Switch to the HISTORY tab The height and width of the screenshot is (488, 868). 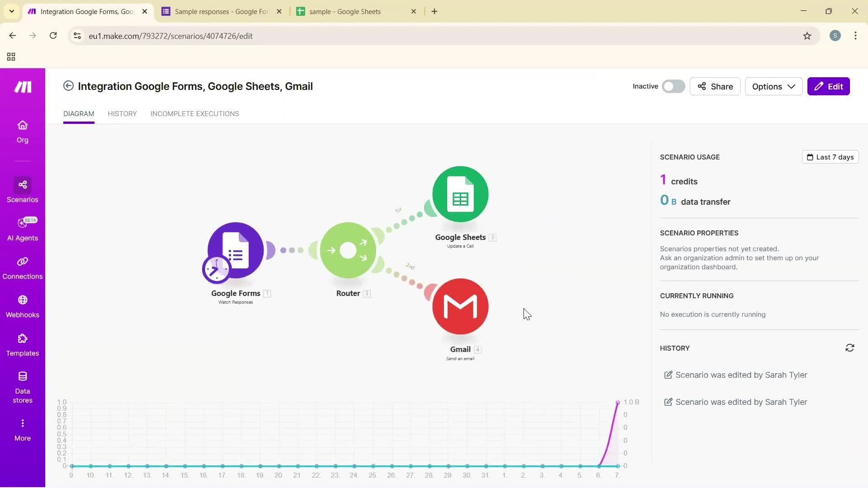[122, 114]
